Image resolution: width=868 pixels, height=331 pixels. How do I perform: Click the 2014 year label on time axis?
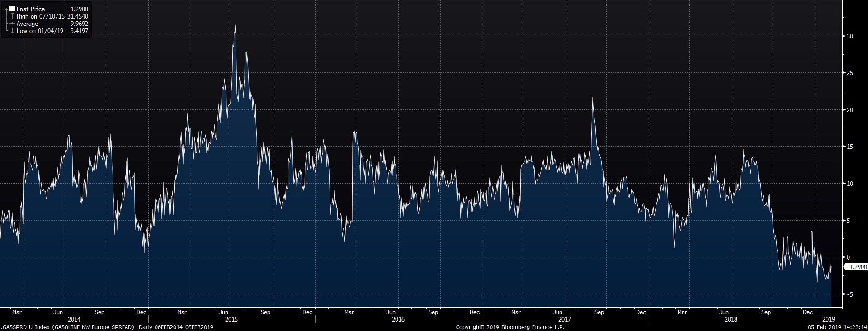[74, 319]
